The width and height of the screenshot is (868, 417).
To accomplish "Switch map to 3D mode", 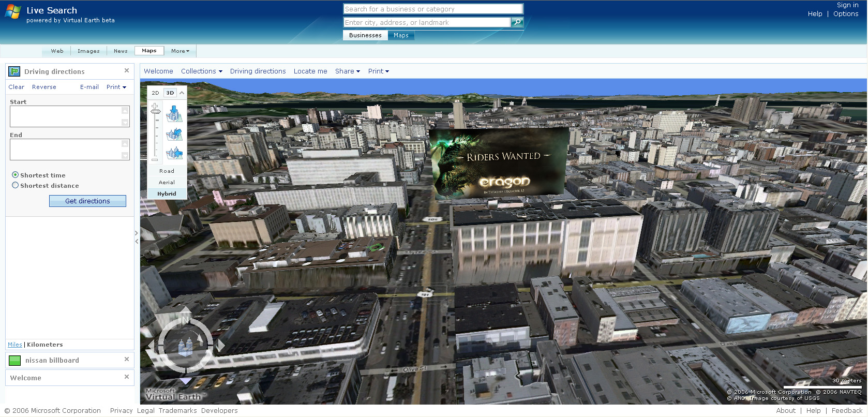I will [170, 93].
